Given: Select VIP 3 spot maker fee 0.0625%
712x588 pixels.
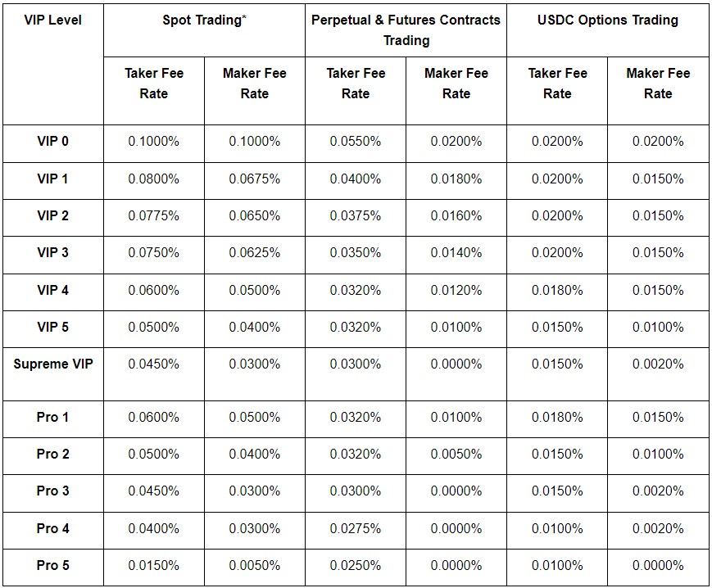Looking at the screenshot, I should pos(254,252).
